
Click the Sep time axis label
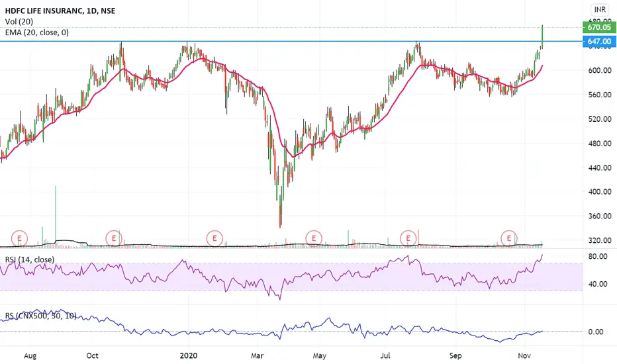click(455, 356)
